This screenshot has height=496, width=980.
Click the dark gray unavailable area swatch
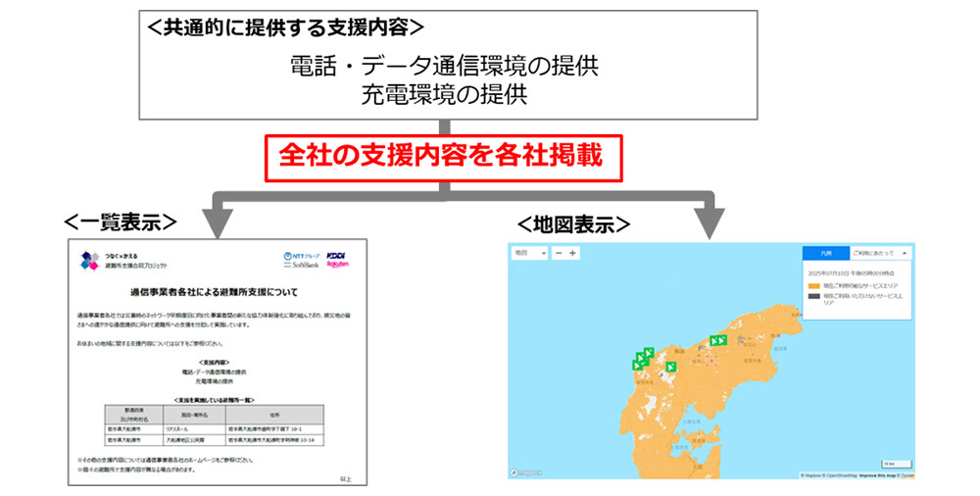(812, 295)
